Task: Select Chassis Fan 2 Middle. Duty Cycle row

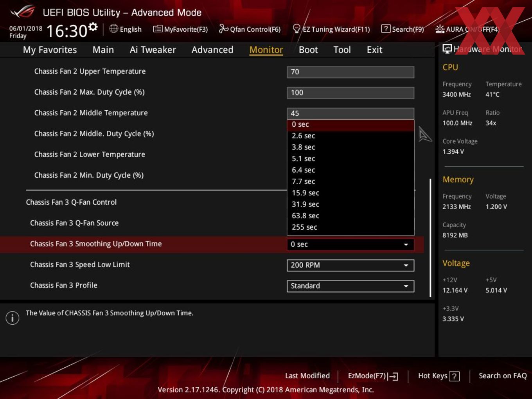Action: tap(94, 134)
